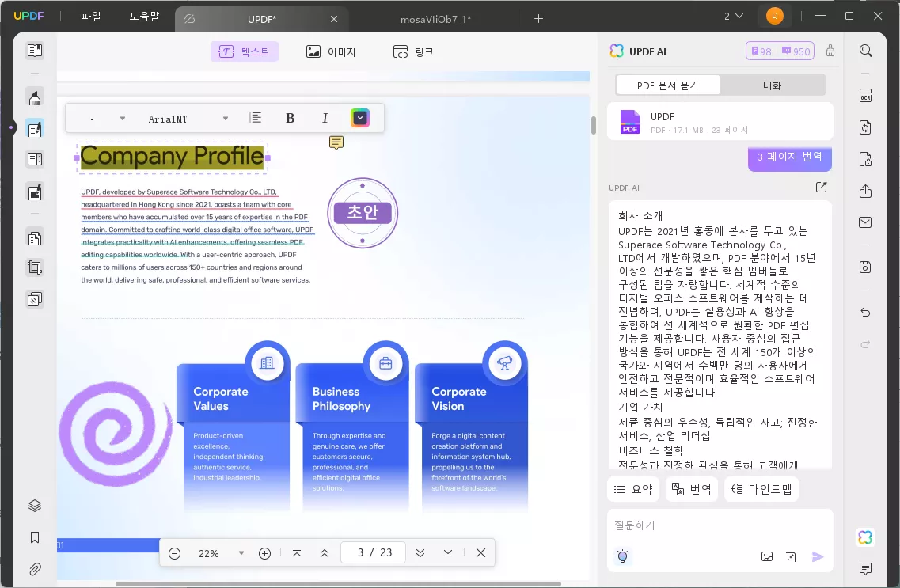
Task: Toggle bold formatting in text toolbar
Action: point(290,117)
